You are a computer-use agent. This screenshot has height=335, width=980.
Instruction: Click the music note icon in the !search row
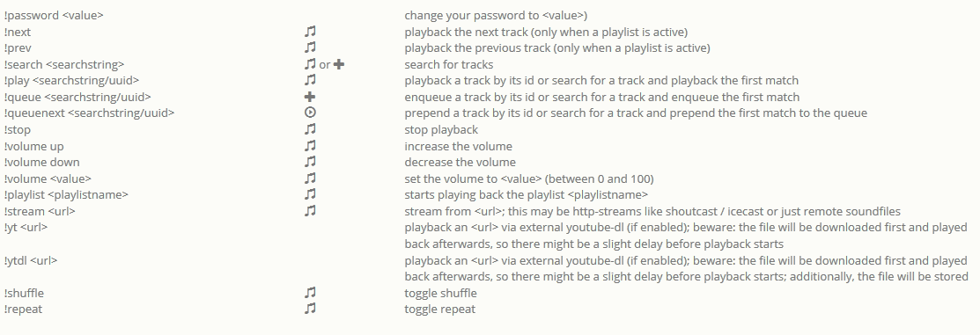(310, 63)
